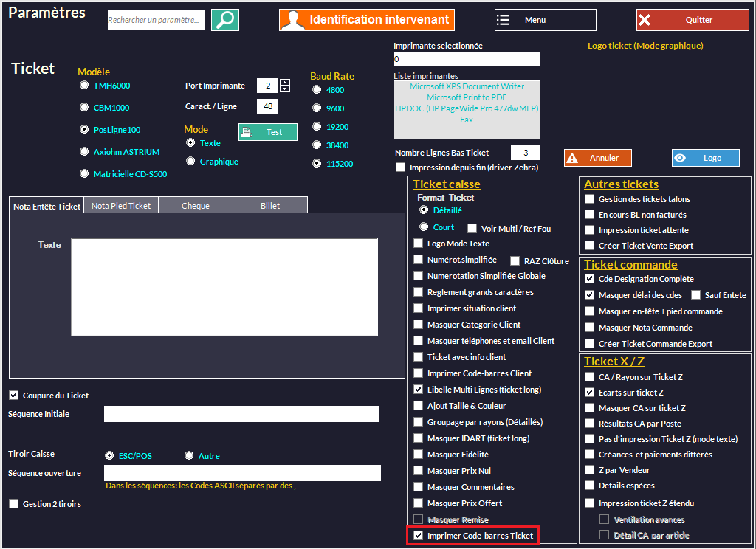
Task: Click the Identification intervenant user button
Action: coord(366,20)
